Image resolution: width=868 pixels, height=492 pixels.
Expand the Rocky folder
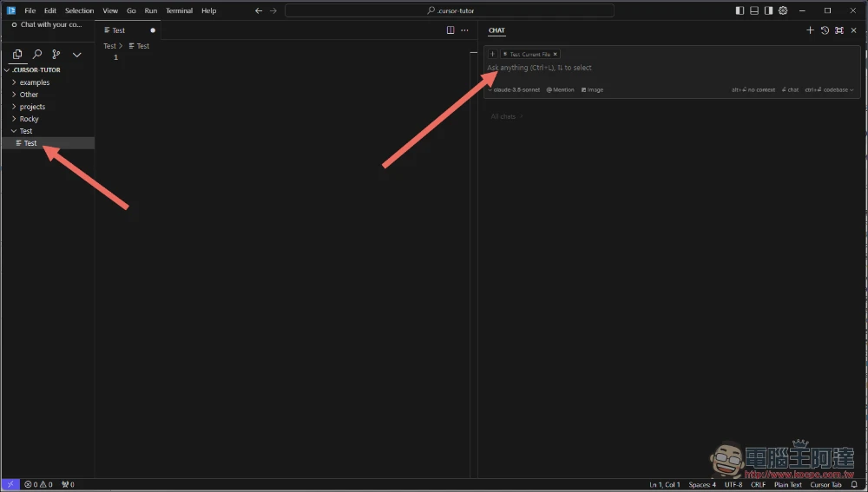pyautogui.click(x=48, y=118)
